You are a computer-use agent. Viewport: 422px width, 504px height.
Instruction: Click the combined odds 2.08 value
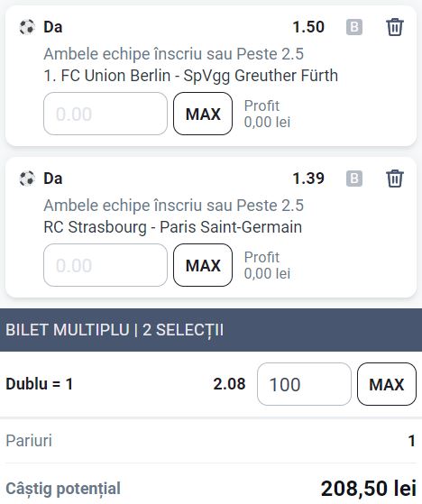tap(229, 384)
